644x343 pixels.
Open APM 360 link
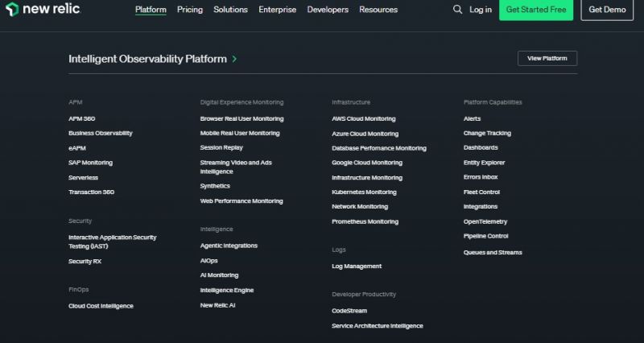coord(82,118)
